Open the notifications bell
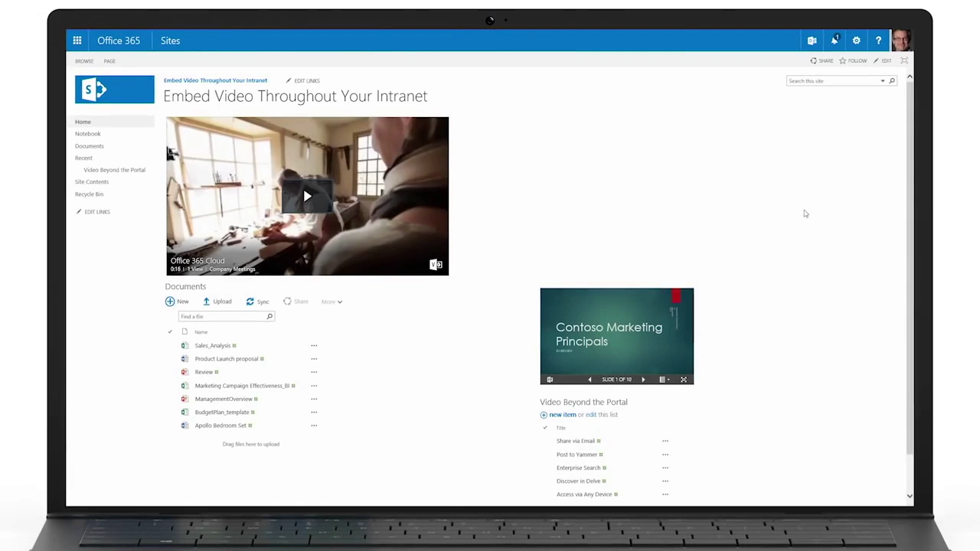Viewport: 980px width, 551px height. tap(835, 41)
